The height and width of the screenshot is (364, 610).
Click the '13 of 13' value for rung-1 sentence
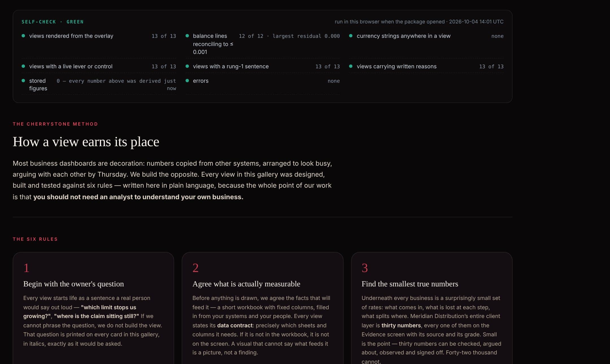pyautogui.click(x=328, y=67)
